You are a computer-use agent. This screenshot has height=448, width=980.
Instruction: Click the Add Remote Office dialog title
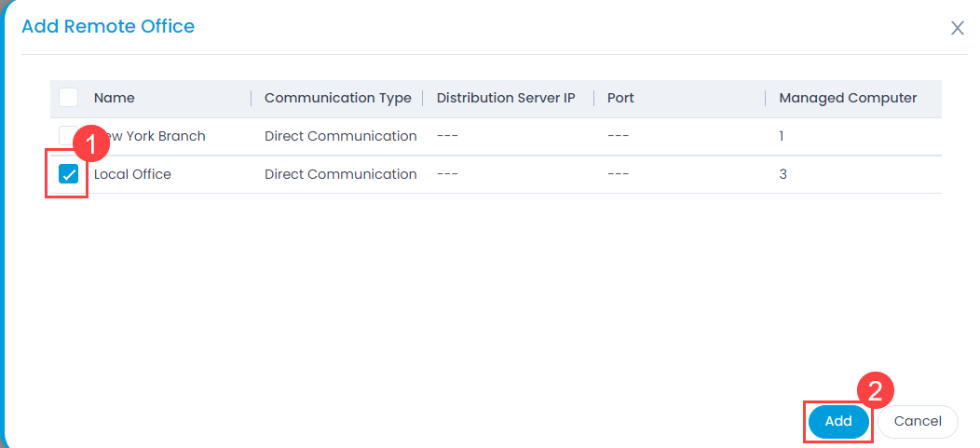[x=108, y=26]
